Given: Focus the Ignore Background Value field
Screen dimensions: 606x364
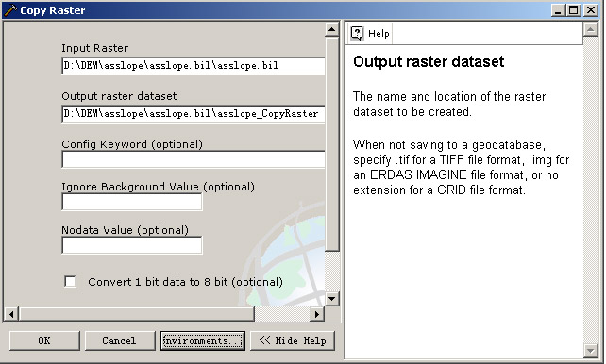Looking at the screenshot, I should (132, 202).
